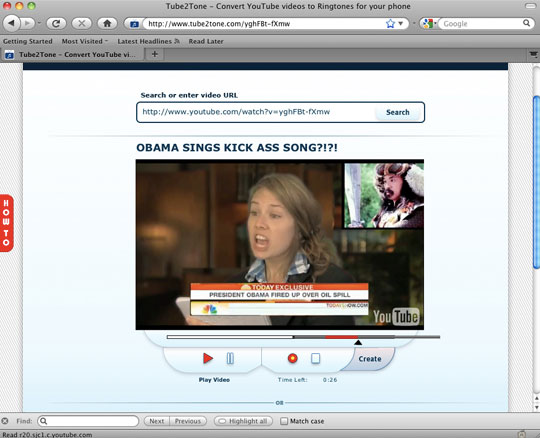Click Previous in the find bar

click(188, 421)
